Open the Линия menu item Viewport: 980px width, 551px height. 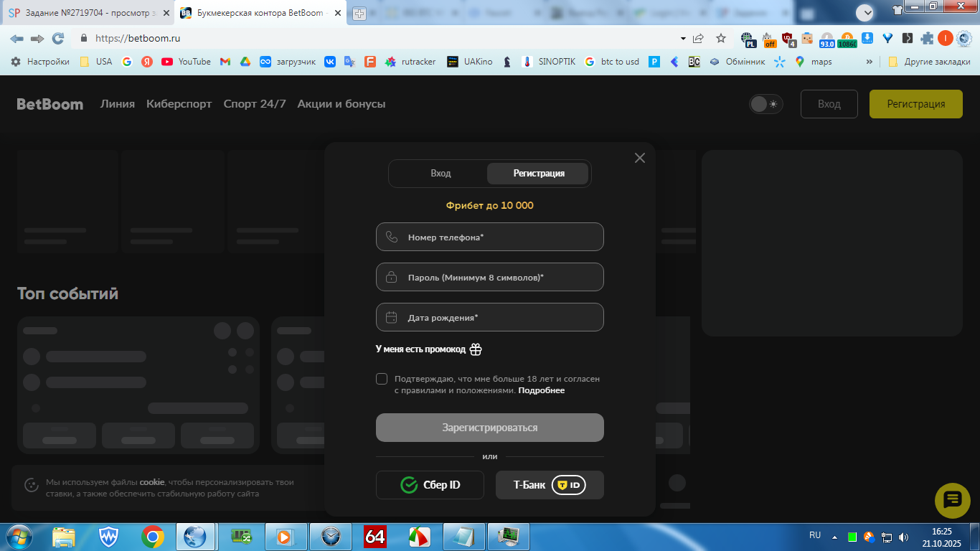[x=118, y=104]
